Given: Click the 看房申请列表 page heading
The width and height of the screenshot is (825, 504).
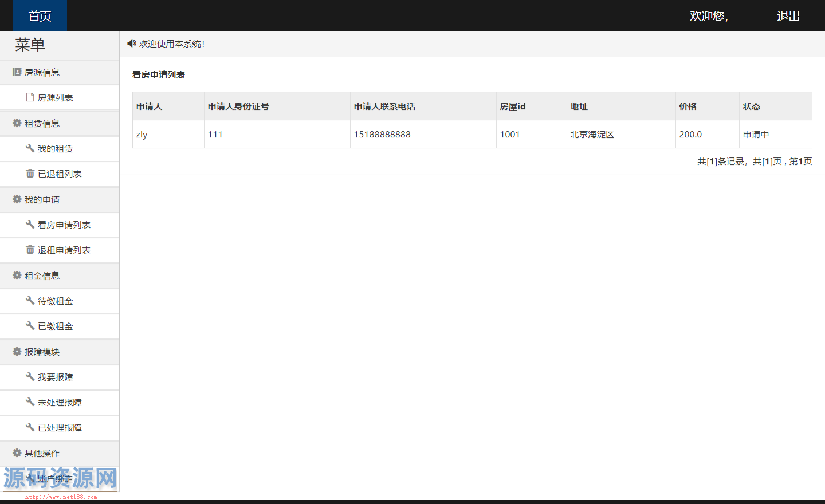Looking at the screenshot, I should (159, 75).
